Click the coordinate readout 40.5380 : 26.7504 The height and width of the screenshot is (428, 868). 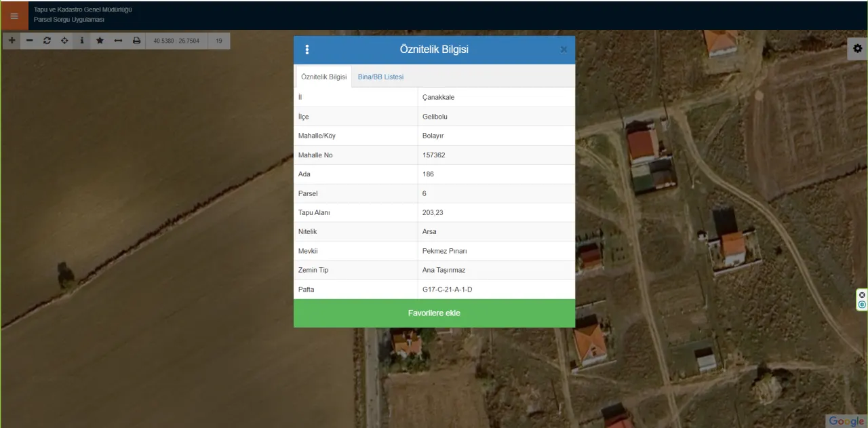tap(176, 41)
